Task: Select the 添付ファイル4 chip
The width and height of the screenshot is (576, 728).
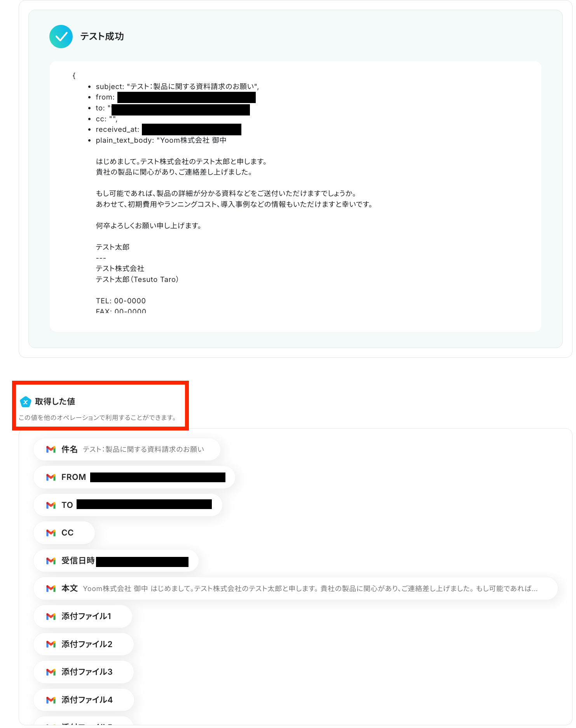Action: point(84,700)
